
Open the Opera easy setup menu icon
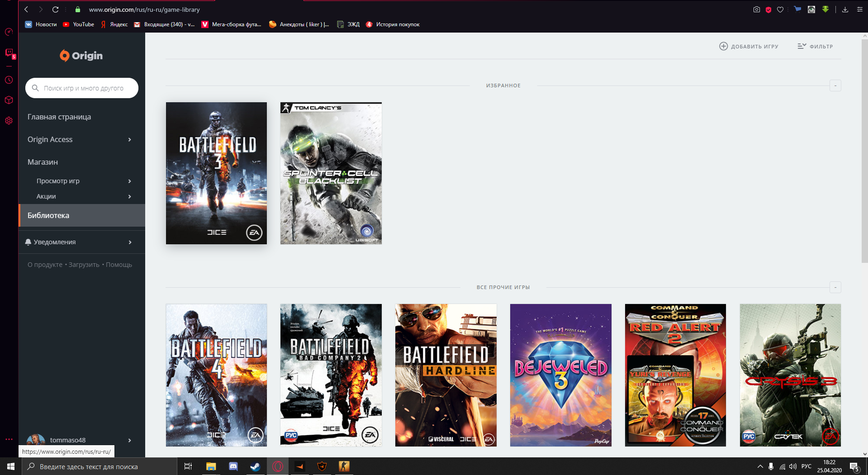tap(859, 9)
